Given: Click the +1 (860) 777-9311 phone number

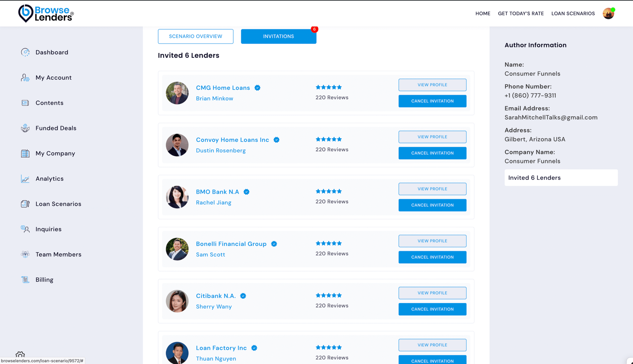Looking at the screenshot, I should (x=530, y=96).
